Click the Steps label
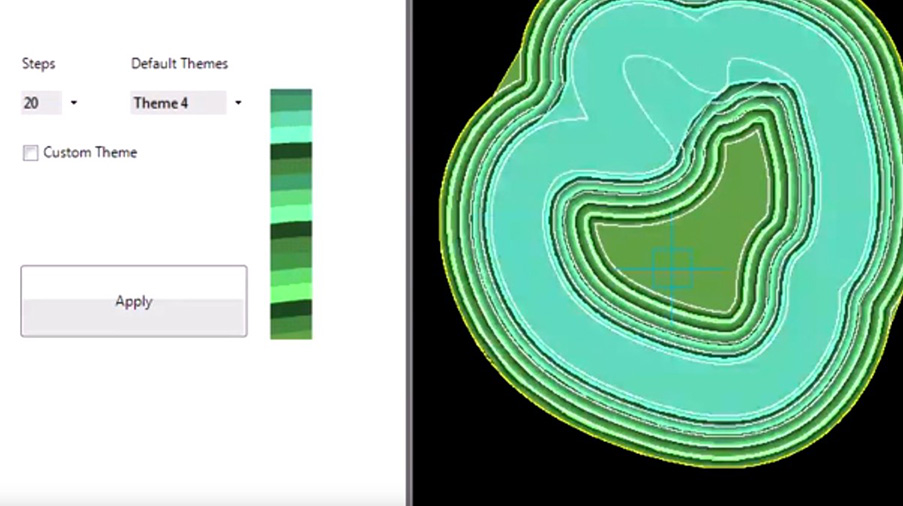903x506 pixels. pos(39,64)
